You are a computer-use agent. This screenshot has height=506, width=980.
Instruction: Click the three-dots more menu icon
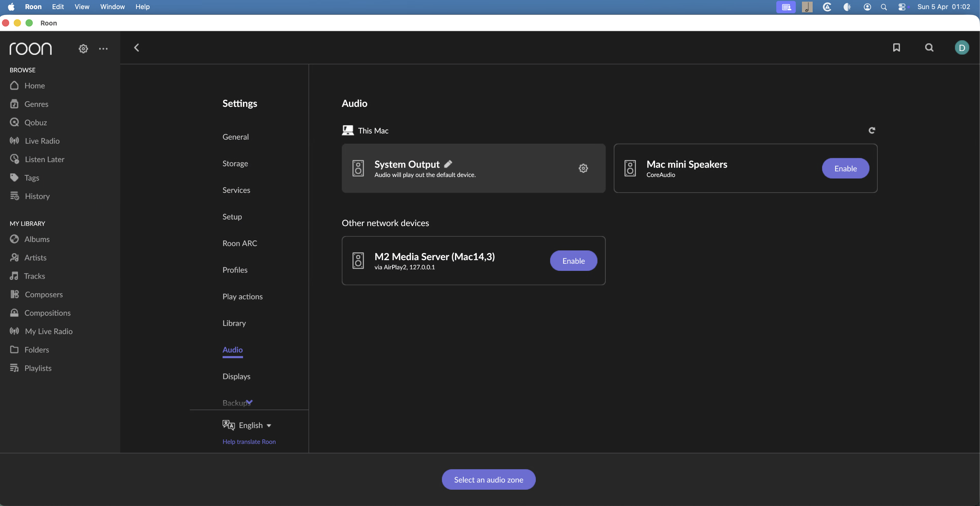(103, 49)
